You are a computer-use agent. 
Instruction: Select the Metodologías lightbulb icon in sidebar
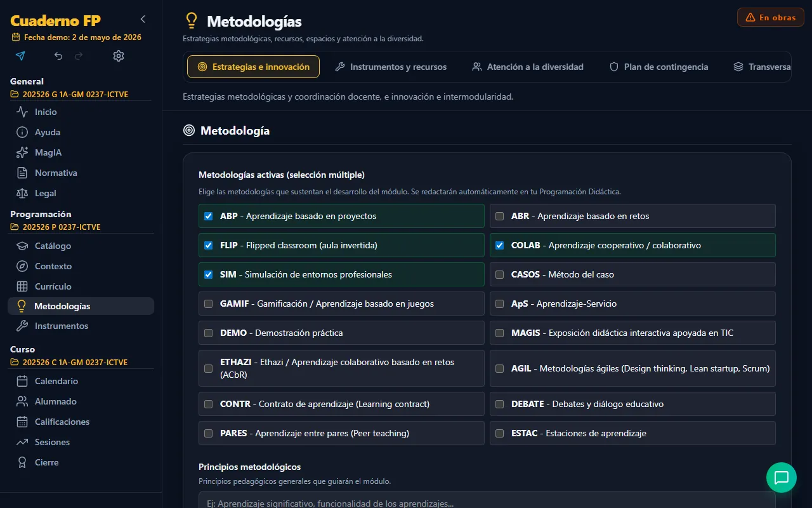(22, 306)
